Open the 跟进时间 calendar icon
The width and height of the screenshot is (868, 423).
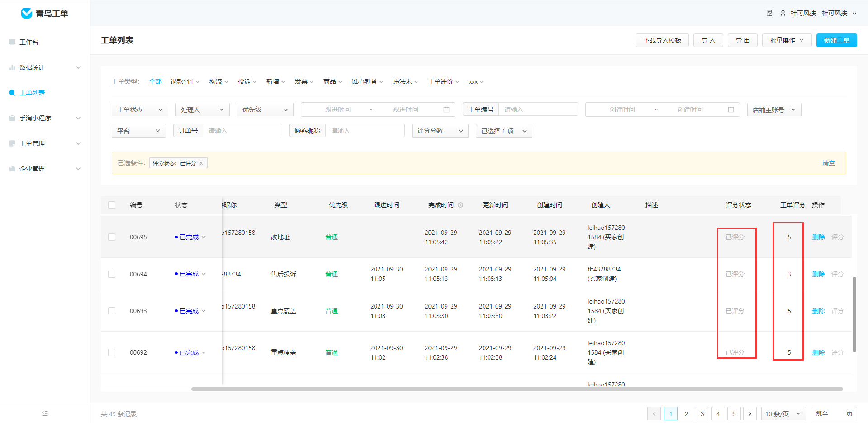point(446,109)
